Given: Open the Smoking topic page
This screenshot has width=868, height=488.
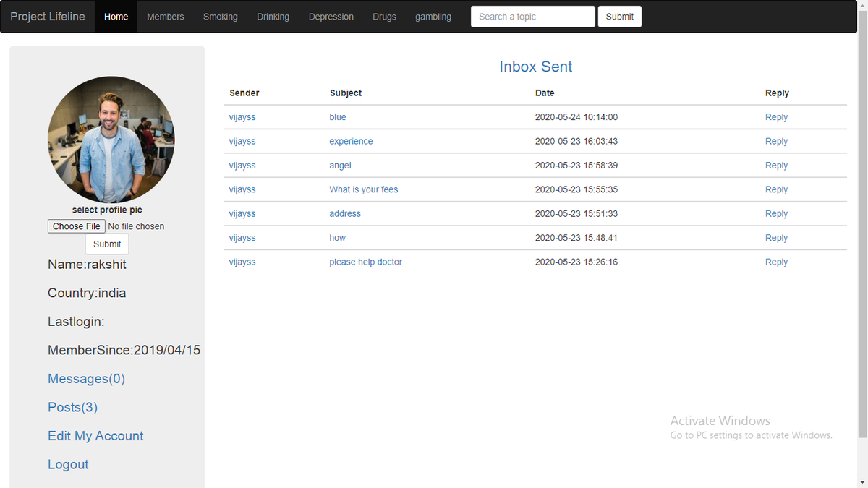Looking at the screenshot, I should 221,17.
